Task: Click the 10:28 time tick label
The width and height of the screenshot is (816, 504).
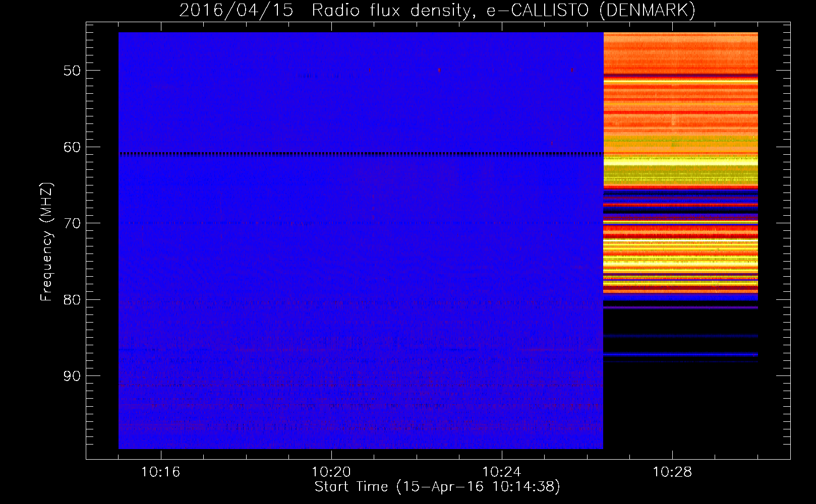Action: [672, 472]
